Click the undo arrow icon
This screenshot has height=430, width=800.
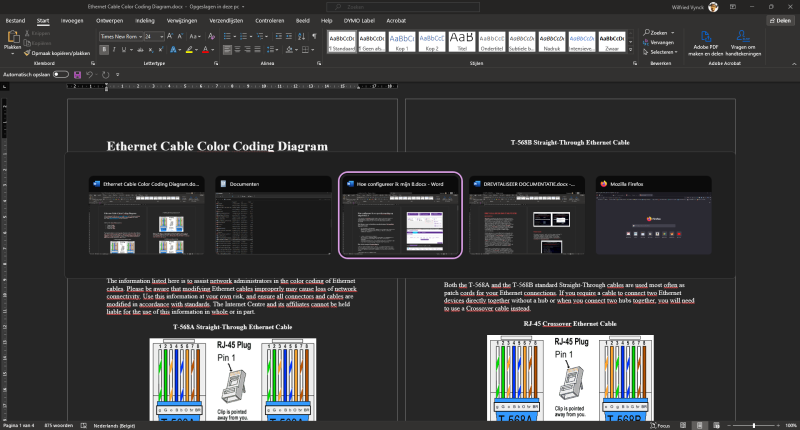(x=89, y=75)
